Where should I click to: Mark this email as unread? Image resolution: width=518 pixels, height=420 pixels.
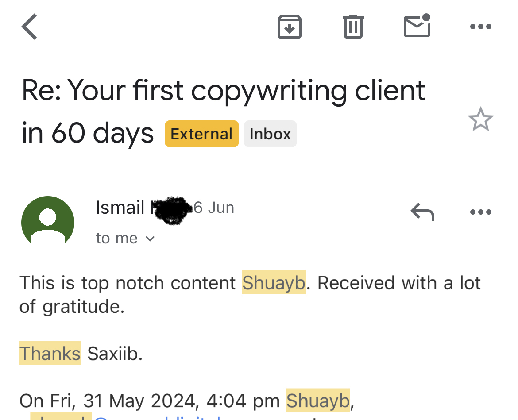coord(417,27)
